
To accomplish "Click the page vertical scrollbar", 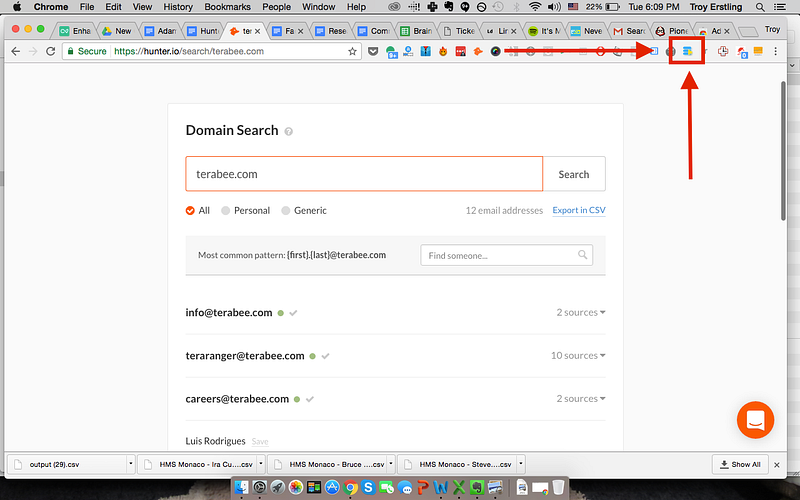I will [783, 151].
